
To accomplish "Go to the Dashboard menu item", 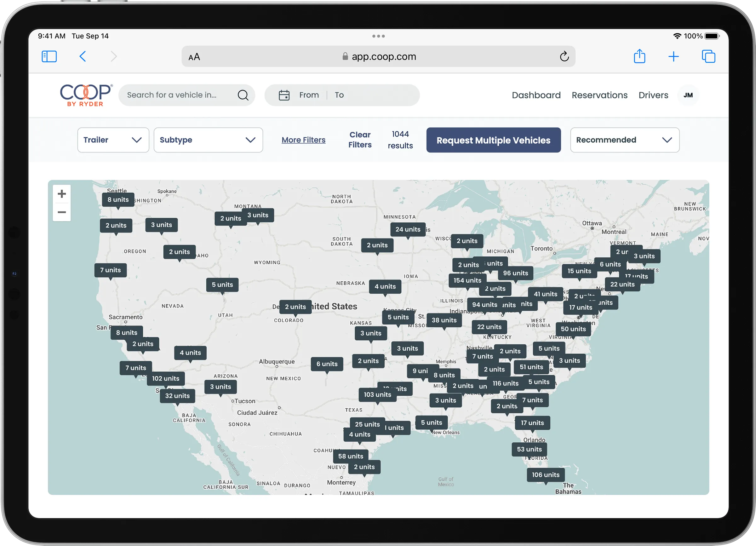I will pyautogui.click(x=536, y=95).
